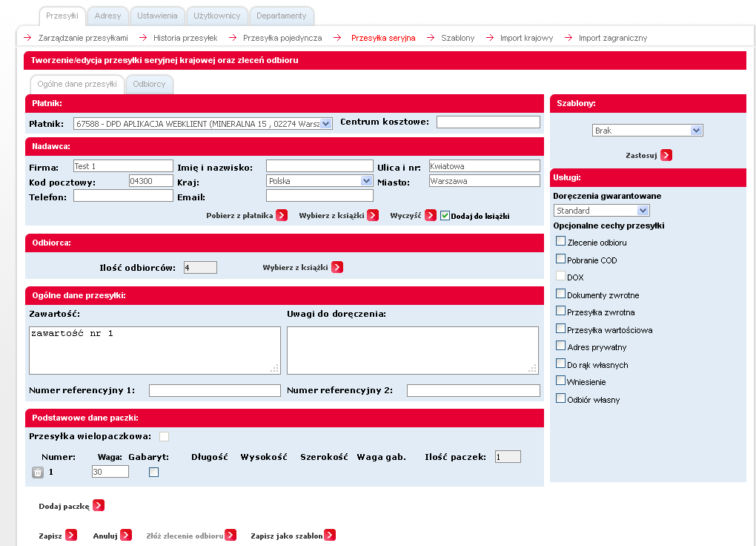Click red arrow icon next to Wyczyść
This screenshot has width=756, height=546.
point(431,215)
